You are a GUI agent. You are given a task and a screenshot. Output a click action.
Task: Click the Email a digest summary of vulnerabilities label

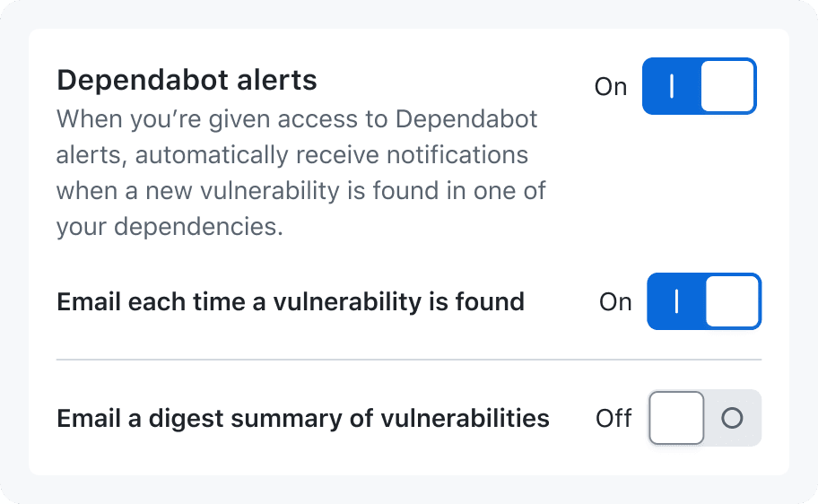pos(303,418)
